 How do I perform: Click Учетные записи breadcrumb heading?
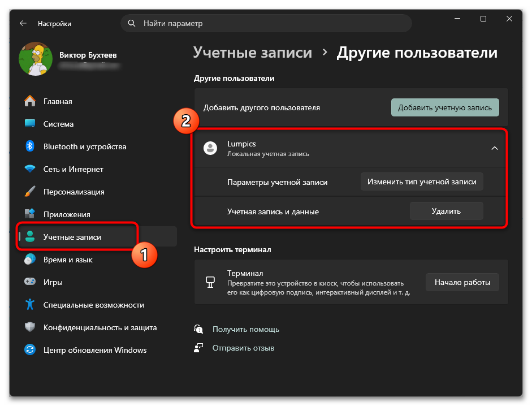pyautogui.click(x=252, y=53)
